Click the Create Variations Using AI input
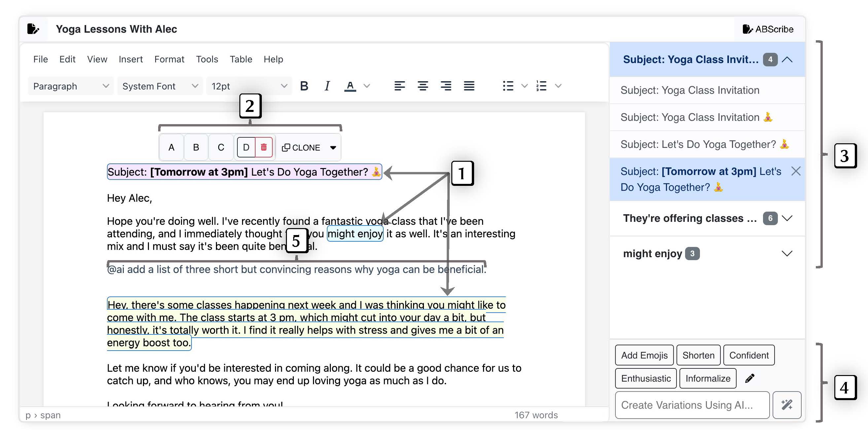Image resolution: width=868 pixels, height=445 pixels. coord(692,405)
